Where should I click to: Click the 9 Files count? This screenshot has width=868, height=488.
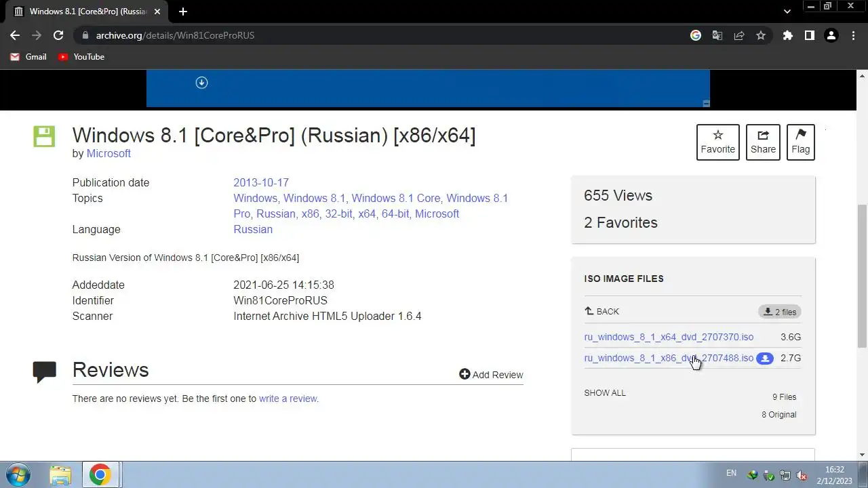click(784, 397)
